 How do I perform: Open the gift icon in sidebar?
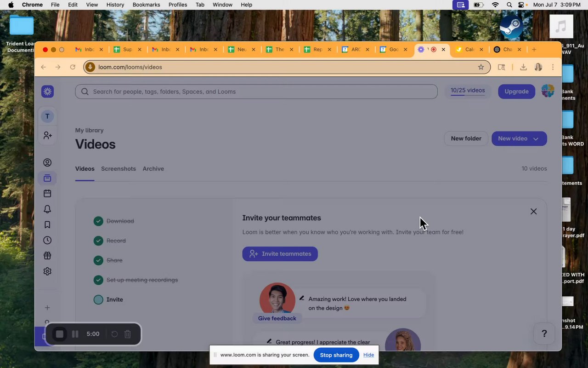[47, 256]
